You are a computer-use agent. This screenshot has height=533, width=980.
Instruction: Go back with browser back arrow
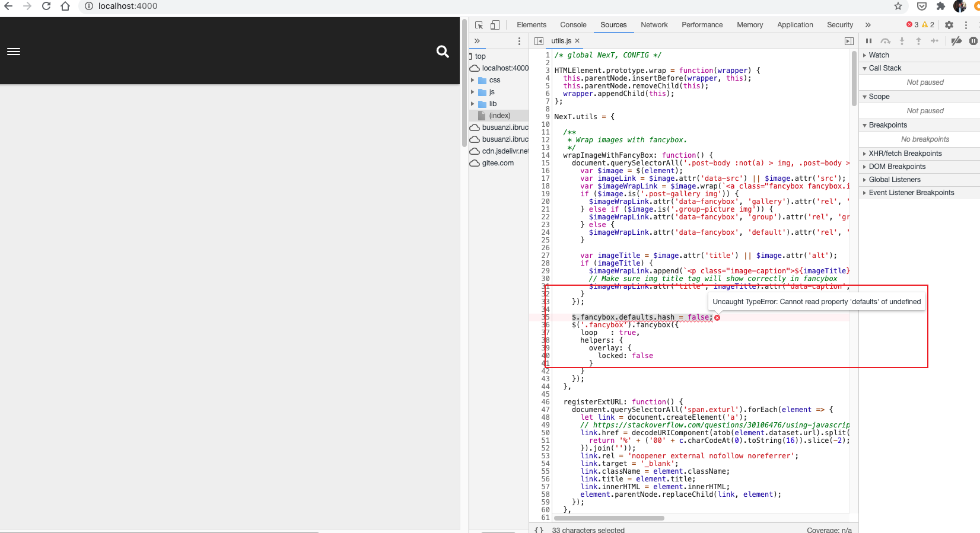pos(8,6)
